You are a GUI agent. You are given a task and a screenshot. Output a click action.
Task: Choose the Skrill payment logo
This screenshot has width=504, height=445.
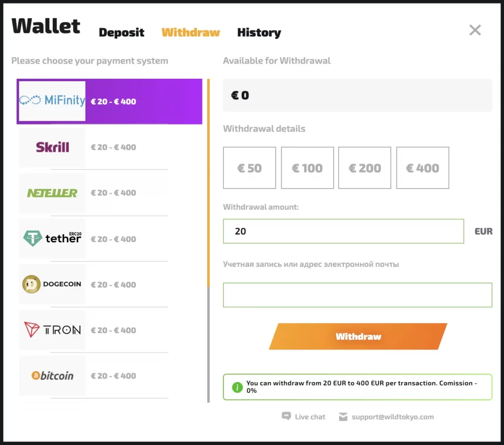[52, 147]
